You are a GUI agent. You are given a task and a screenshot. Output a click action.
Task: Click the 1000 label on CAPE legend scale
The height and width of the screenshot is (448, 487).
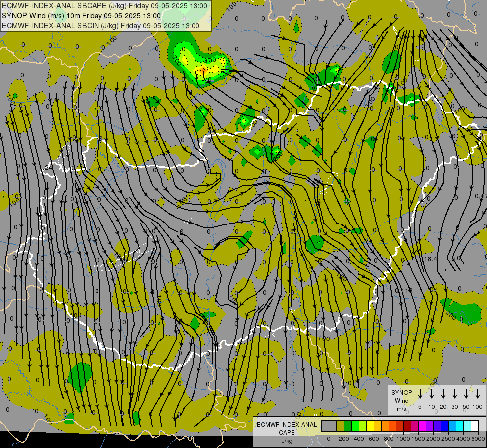(403, 439)
